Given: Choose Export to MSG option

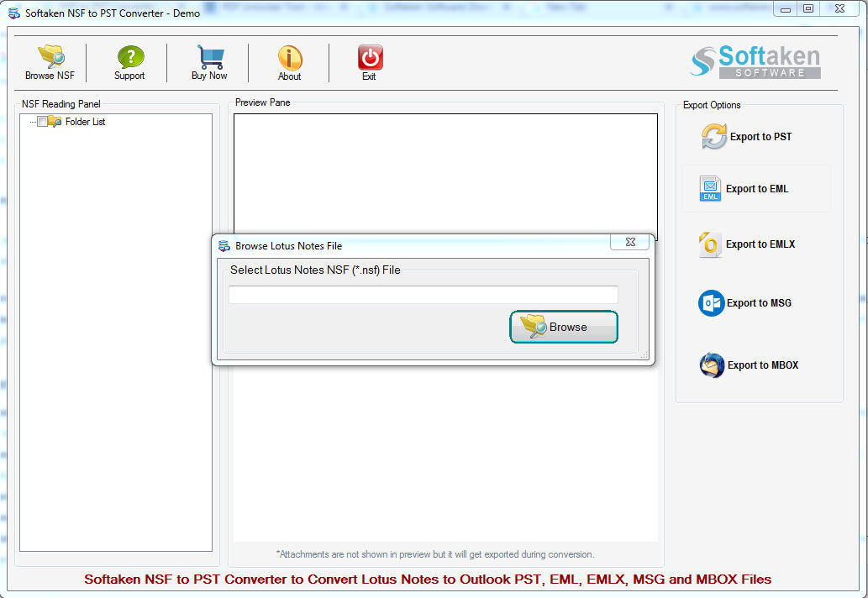Looking at the screenshot, I should pos(745,303).
